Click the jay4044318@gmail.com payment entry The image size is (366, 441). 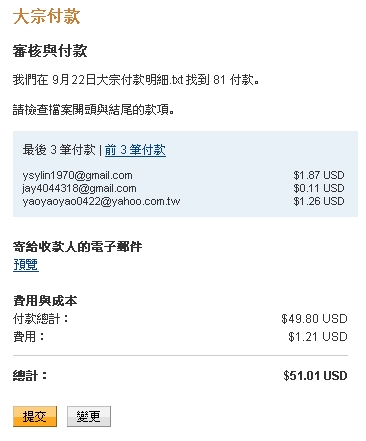79,188
